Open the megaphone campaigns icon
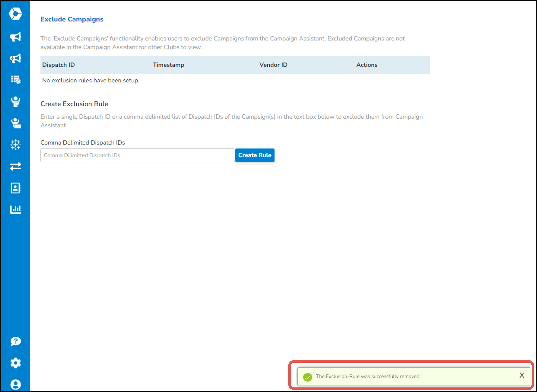Screen dimensions: 537x392 [16, 37]
